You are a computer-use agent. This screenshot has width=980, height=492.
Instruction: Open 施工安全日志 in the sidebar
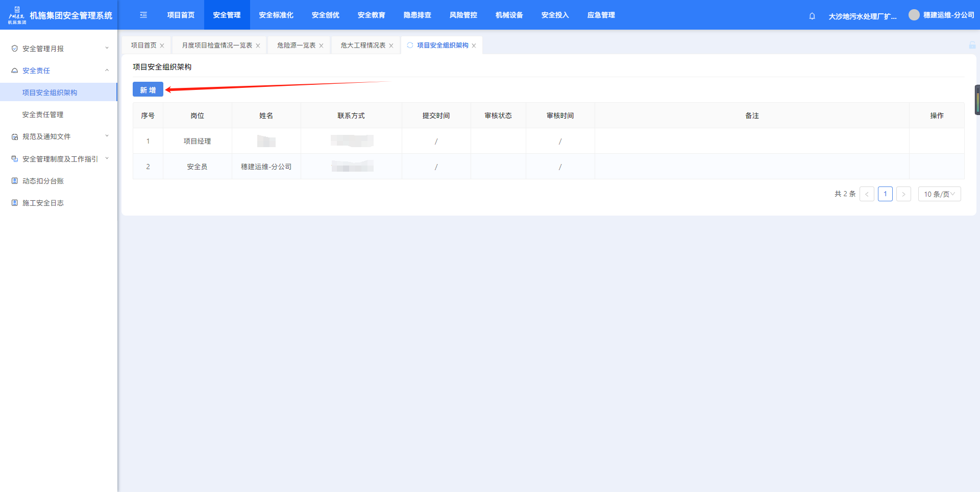(x=43, y=203)
